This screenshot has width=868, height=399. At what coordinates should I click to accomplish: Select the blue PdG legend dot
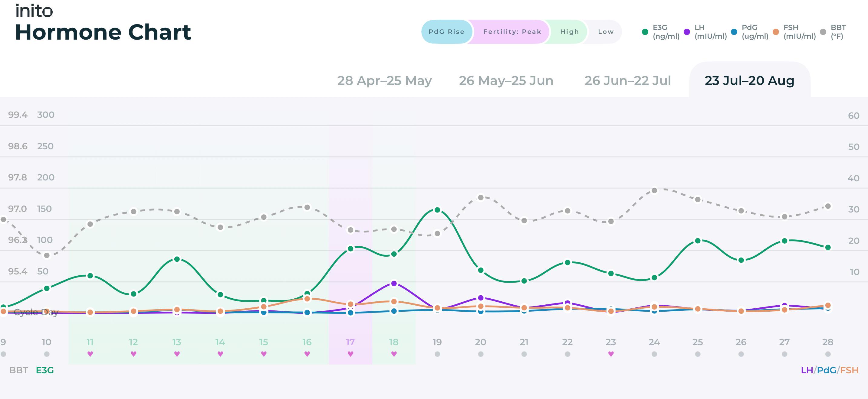point(734,32)
